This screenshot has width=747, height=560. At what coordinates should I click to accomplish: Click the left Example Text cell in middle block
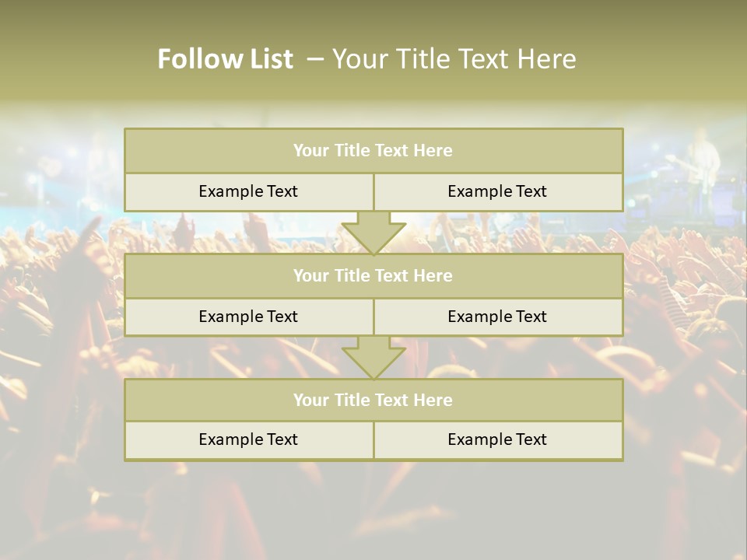[x=248, y=317]
